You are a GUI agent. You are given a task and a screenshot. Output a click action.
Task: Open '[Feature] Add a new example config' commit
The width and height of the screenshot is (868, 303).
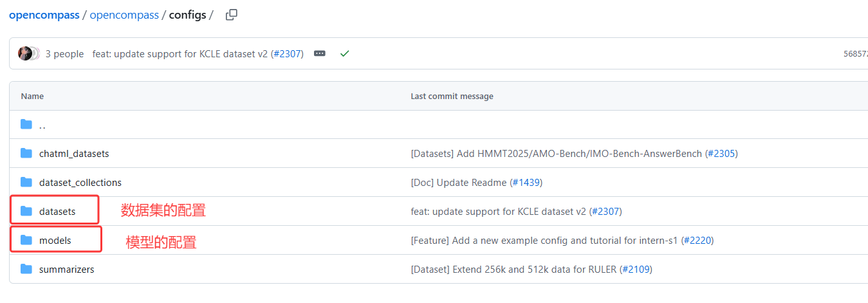(x=544, y=241)
